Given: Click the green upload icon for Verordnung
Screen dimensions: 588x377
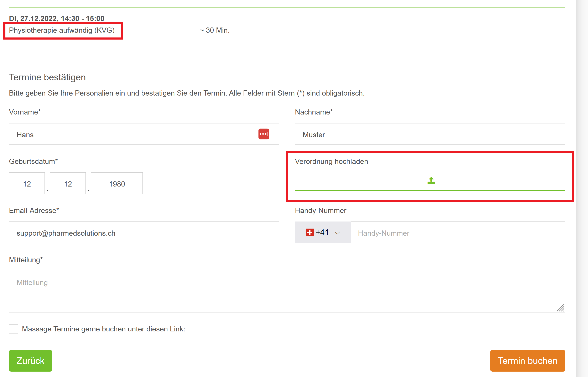Looking at the screenshot, I should 431,181.
